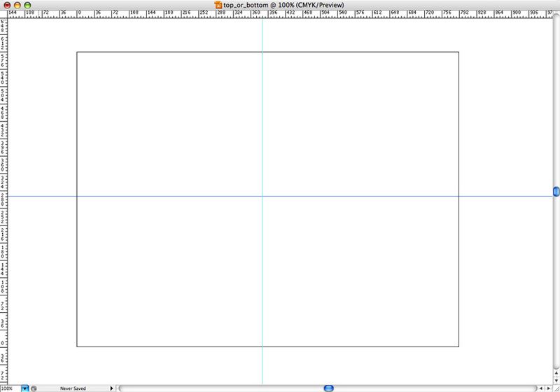Close the top_or_bottom document window
The image size is (560, 392).
pos(7,4)
